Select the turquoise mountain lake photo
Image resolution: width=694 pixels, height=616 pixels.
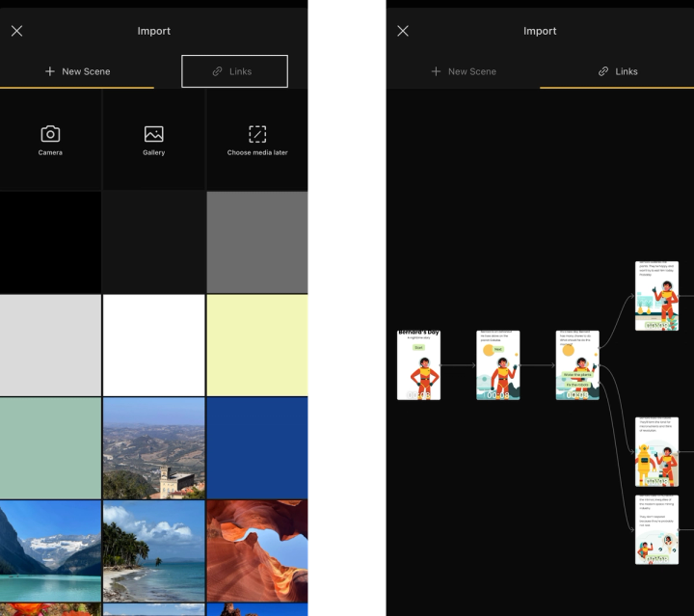pyautogui.click(x=50, y=551)
